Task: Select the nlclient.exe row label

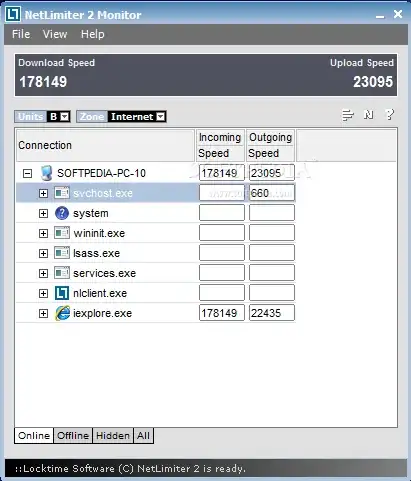Action: (100, 293)
